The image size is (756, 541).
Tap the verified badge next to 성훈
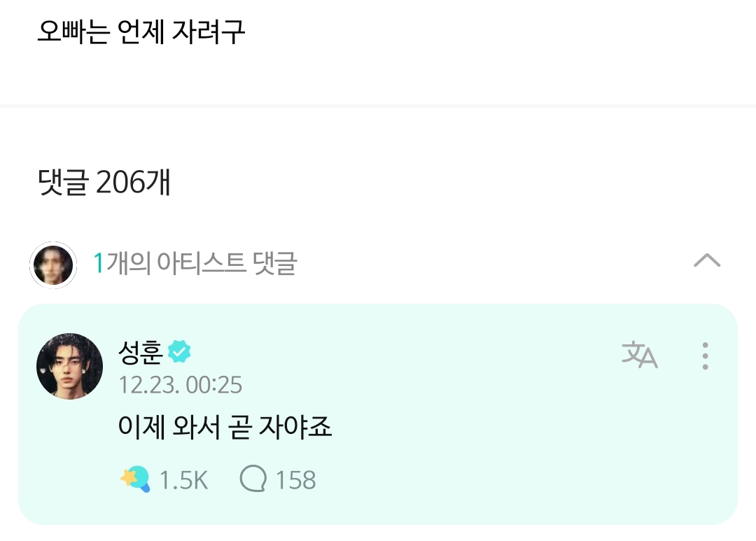coord(179,352)
